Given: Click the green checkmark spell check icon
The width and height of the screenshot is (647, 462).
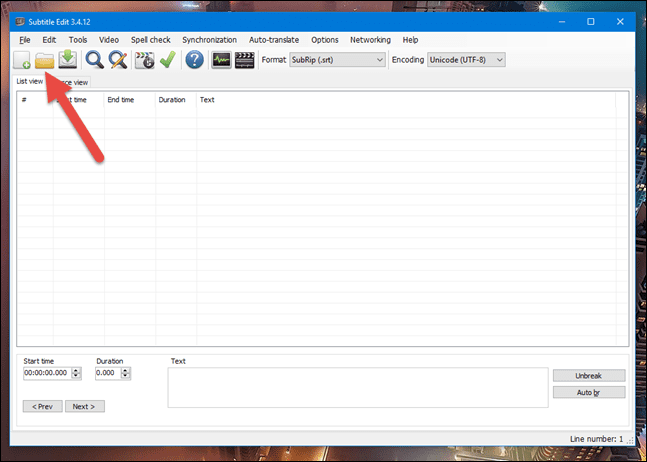Looking at the screenshot, I should pos(168,60).
